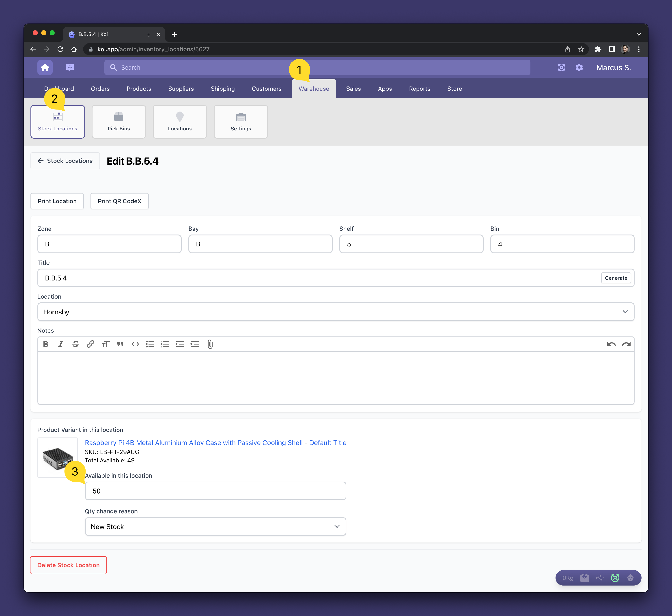Click the Print Location button
The image size is (672, 616).
click(57, 201)
